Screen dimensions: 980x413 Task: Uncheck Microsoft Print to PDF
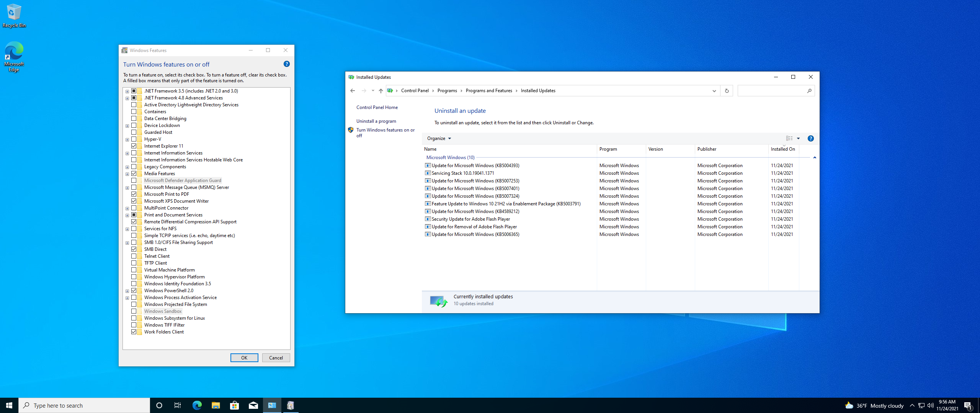tap(134, 194)
